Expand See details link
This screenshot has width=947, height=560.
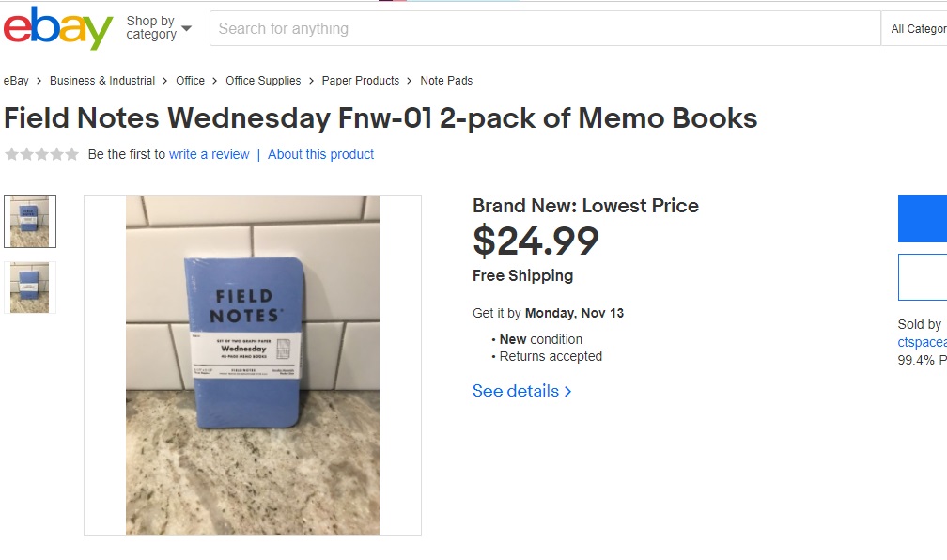[521, 391]
